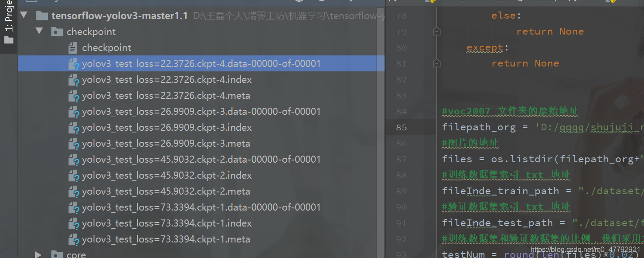Screen dimensions: 644x258
Task: Open the 1: Project side tab
Action: click(x=9, y=23)
